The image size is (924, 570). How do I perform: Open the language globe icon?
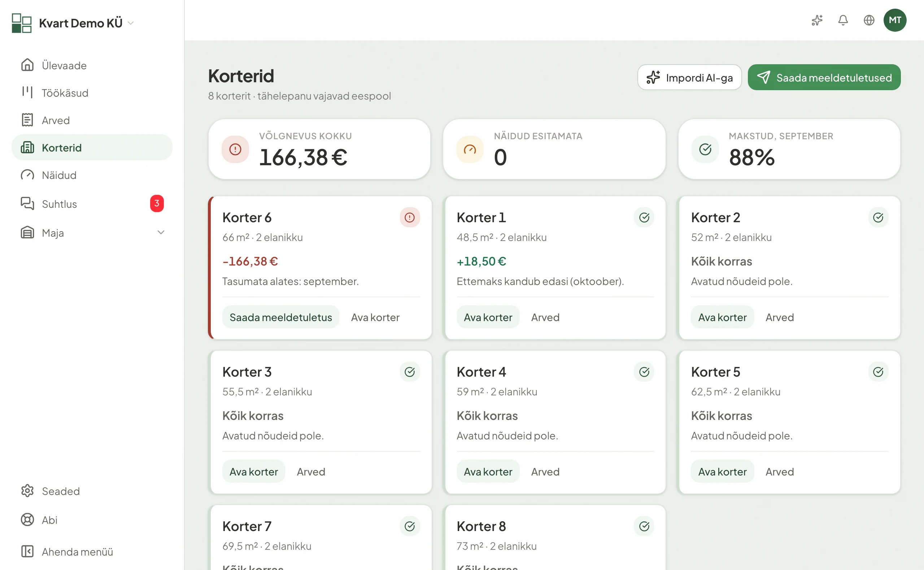click(869, 20)
